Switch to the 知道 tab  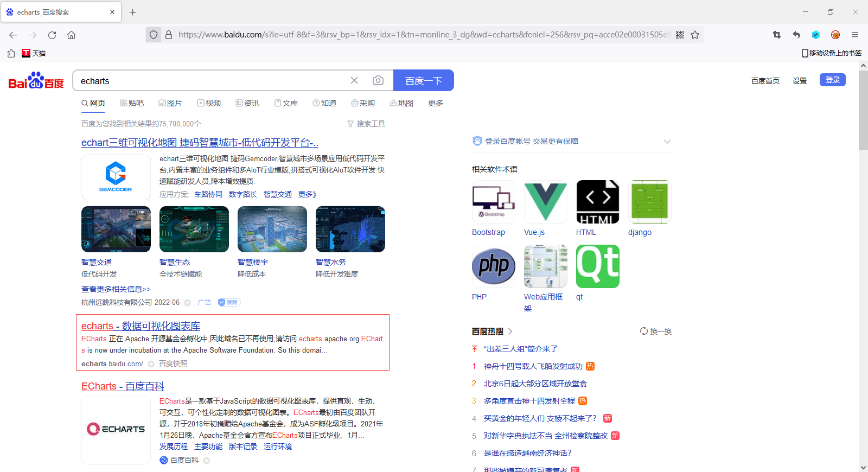pyautogui.click(x=324, y=103)
